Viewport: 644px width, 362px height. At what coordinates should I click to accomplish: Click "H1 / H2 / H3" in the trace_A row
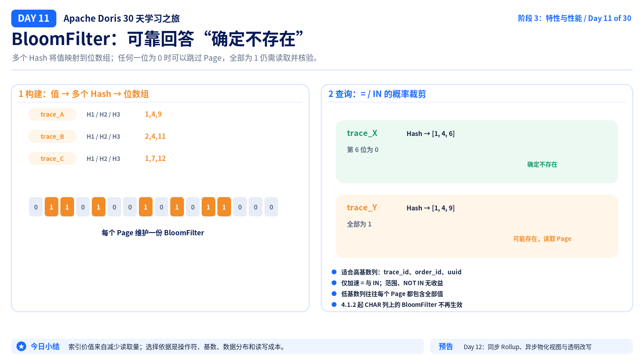pyautogui.click(x=103, y=115)
